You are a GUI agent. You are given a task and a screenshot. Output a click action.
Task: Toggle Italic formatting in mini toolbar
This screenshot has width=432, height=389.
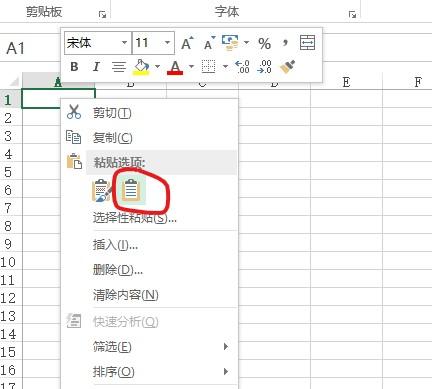(96, 67)
